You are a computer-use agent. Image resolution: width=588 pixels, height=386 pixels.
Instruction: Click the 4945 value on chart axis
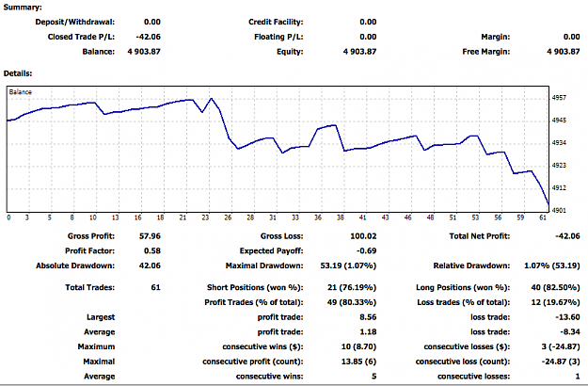pyautogui.click(x=559, y=121)
